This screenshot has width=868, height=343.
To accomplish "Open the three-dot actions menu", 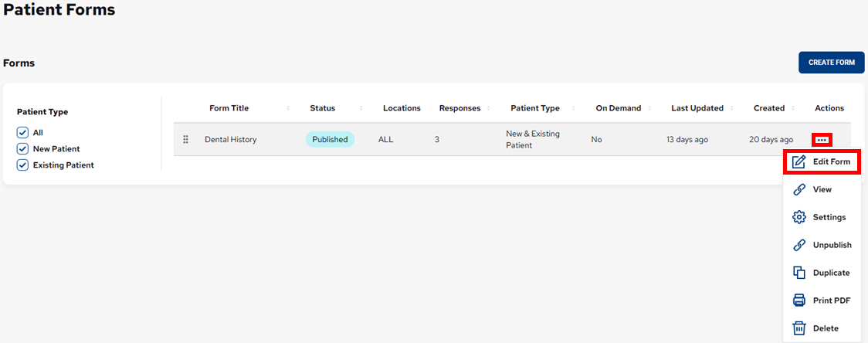I will 822,140.
